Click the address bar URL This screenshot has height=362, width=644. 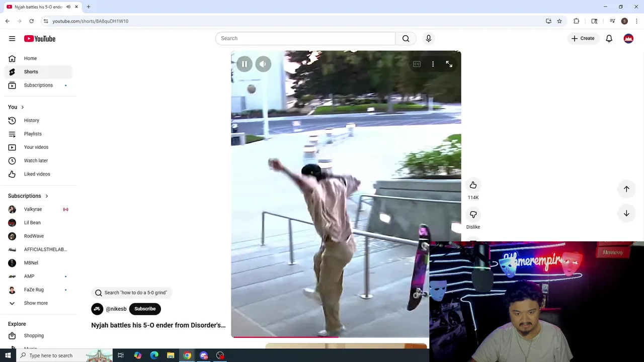(x=91, y=21)
